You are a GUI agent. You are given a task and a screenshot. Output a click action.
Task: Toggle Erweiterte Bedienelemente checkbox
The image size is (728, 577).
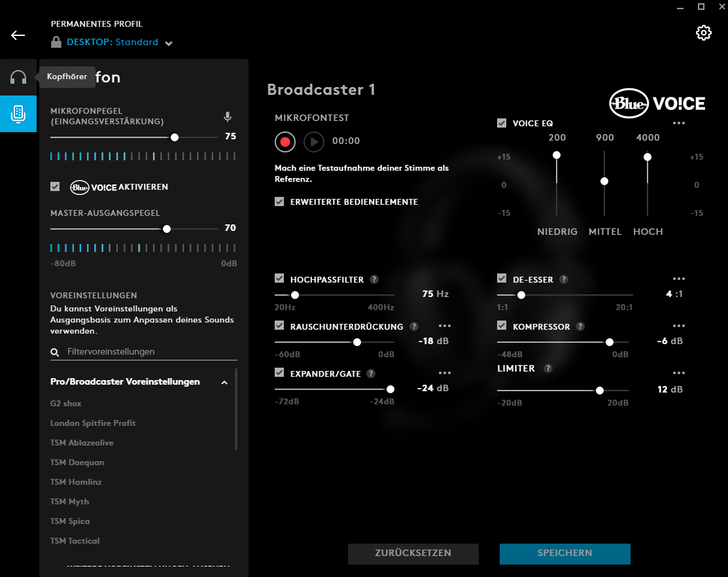point(279,201)
